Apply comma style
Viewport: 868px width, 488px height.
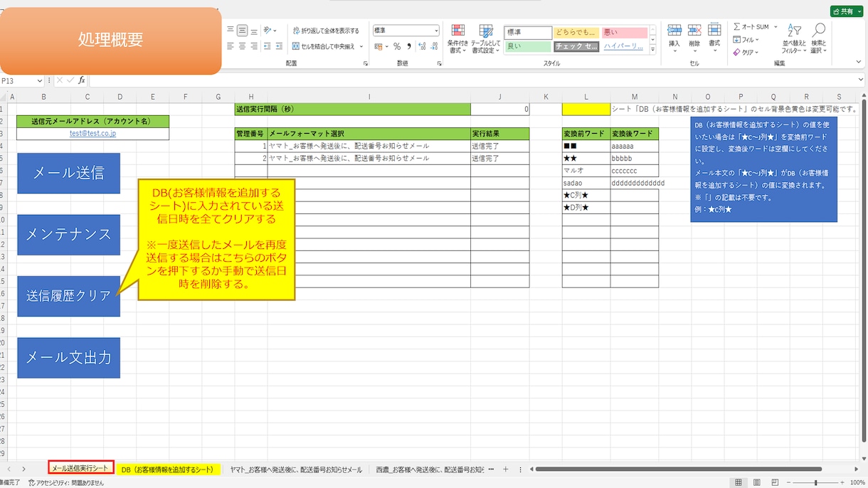click(409, 46)
